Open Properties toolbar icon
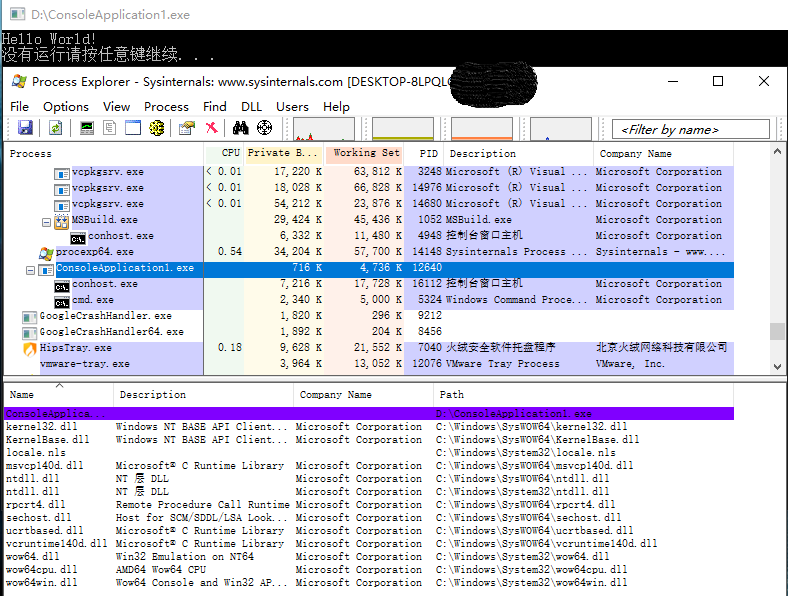This screenshot has width=788, height=596. pyautogui.click(x=186, y=128)
